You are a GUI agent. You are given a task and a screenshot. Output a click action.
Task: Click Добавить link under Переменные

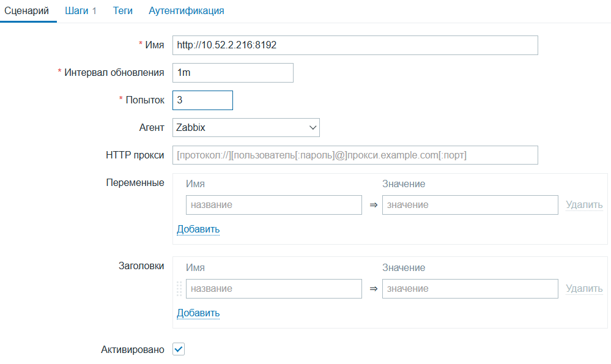click(198, 229)
